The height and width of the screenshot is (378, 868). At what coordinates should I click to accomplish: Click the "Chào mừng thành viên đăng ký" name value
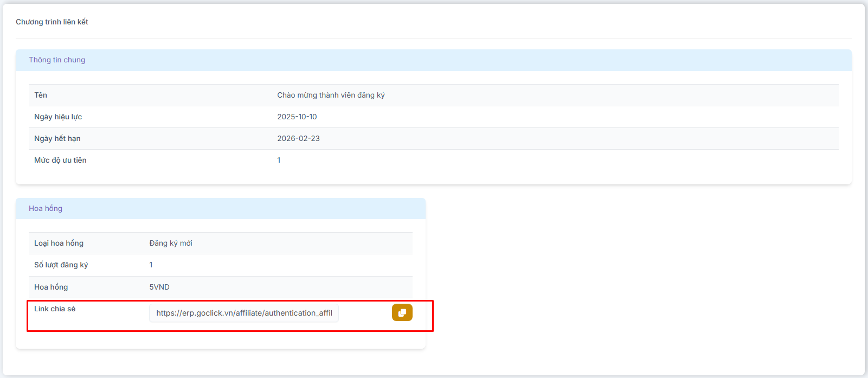tap(331, 95)
